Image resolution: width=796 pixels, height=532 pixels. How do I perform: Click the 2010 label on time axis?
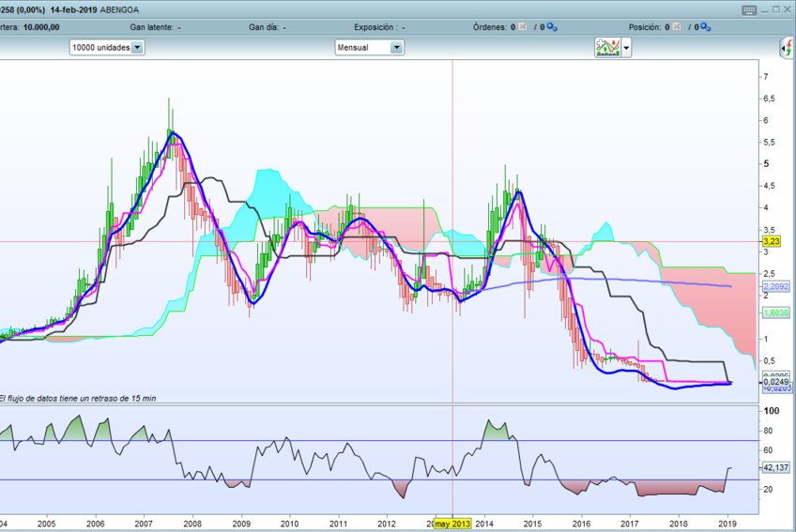289,524
